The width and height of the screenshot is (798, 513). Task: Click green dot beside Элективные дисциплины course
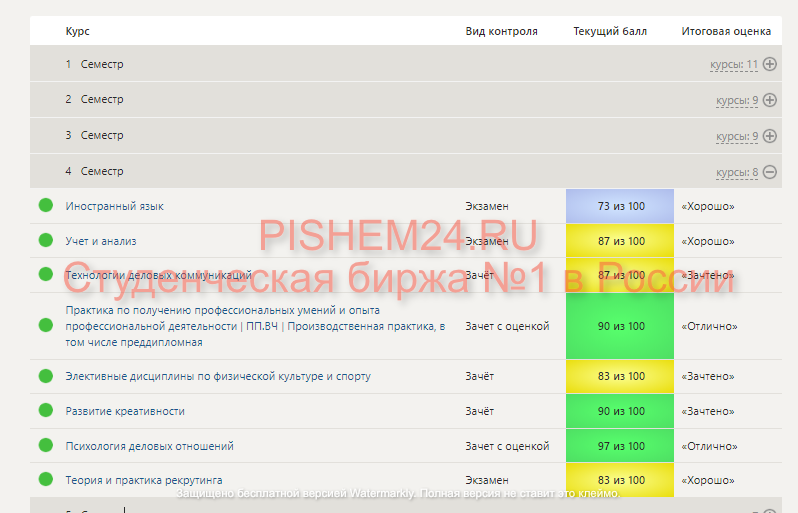click(x=45, y=376)
